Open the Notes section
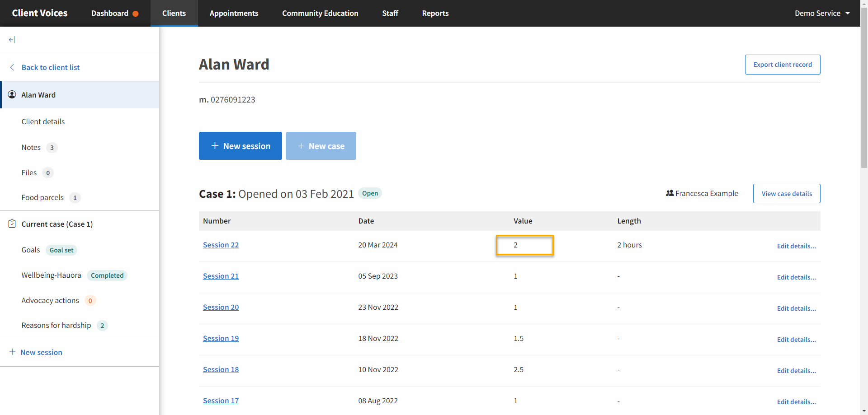Screen dimensions: 868x415 click(x=31, y=147)
